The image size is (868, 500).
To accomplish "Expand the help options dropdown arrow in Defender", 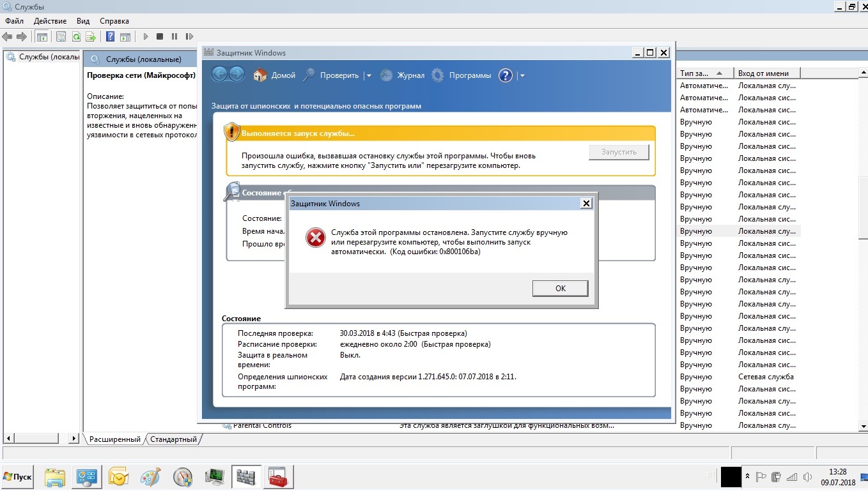I will (x=522, y=75).
